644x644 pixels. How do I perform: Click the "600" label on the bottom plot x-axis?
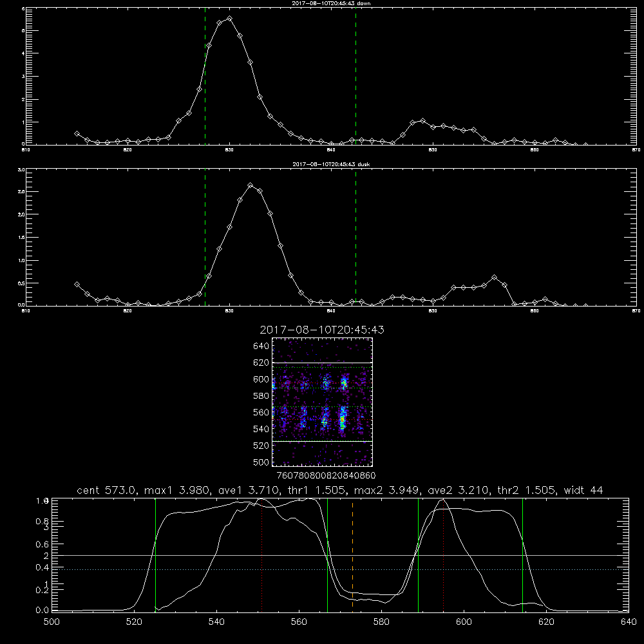point(464,622)
